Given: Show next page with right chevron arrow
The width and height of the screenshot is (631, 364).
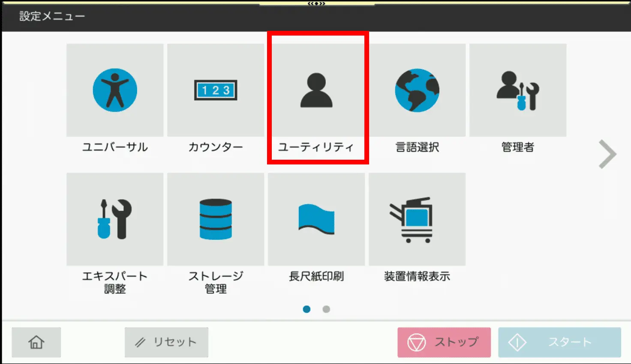Looking at the screenshot, I should (x=607, y=154).
